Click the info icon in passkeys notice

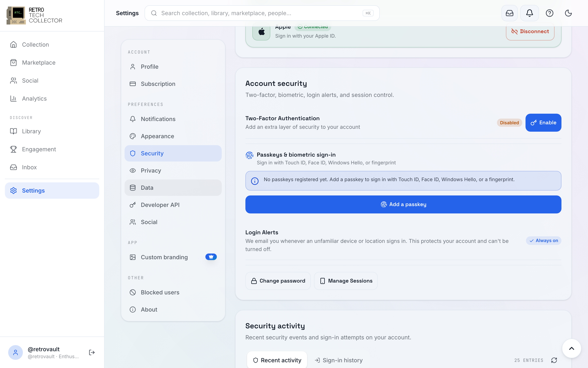click(x=255, y=181)
